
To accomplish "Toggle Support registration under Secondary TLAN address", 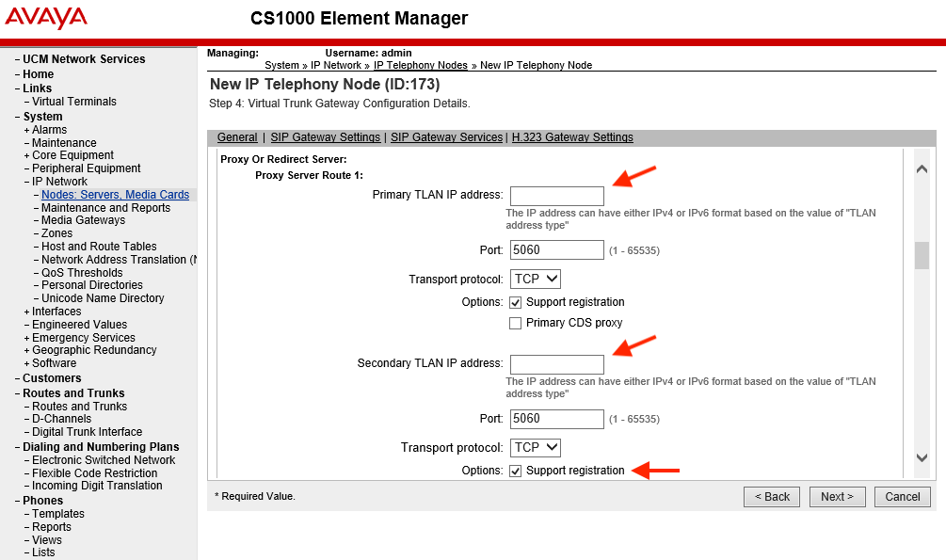I will (x=515, y=471).
